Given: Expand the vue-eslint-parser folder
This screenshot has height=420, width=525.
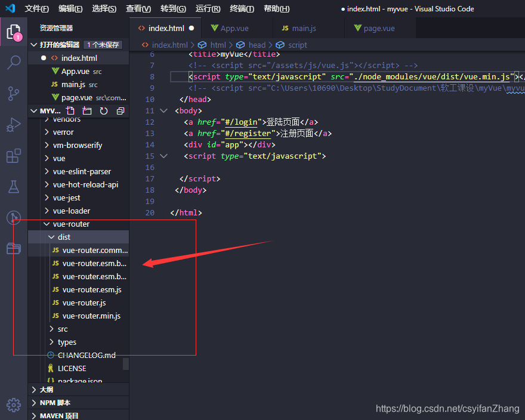Looking at the screenshot, I should tap(78, 171).
